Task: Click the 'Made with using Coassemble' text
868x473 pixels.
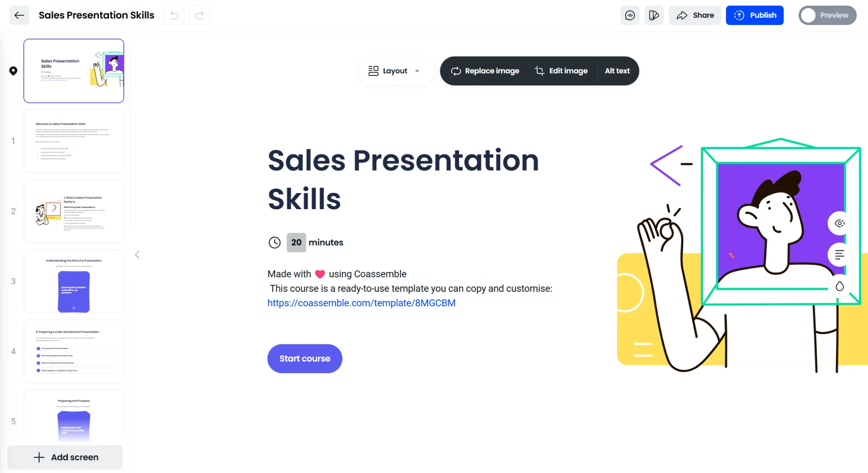Action: click(337, 274)
